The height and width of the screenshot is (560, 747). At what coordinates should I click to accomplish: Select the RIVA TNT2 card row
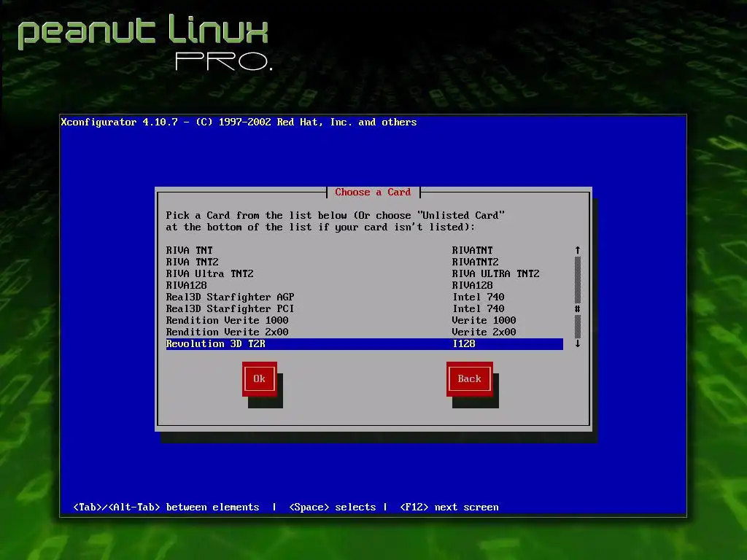pos(365,262)
